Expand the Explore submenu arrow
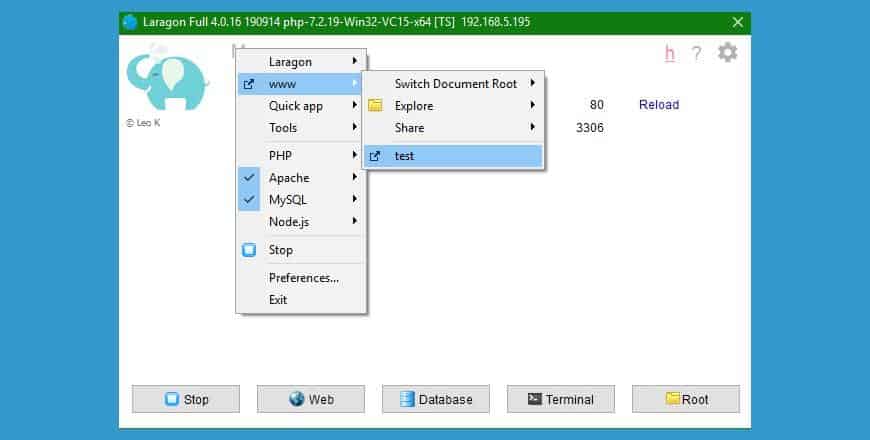The width and height of the screenshot is (870, 440). point(533,105)
